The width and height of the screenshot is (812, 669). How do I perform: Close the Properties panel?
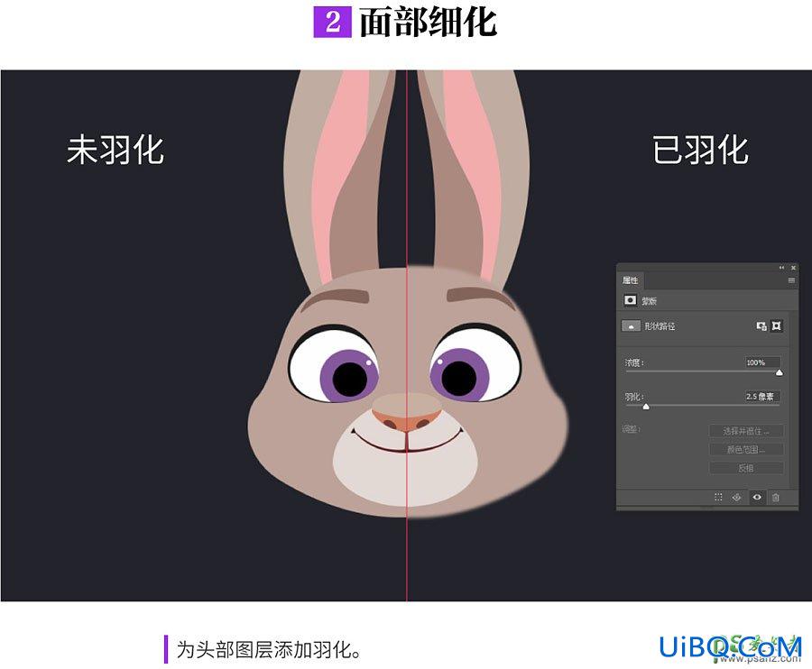(793, 268)
